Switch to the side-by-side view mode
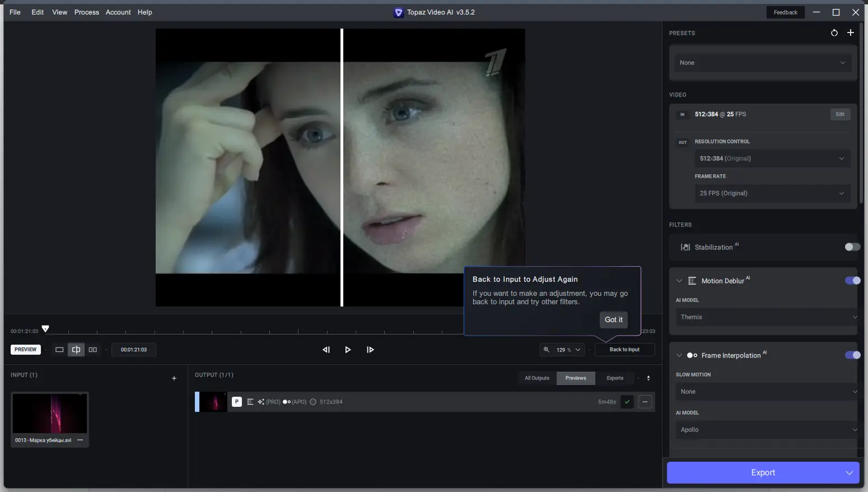Viewport: 868px width, 492px height. (93, 349)
